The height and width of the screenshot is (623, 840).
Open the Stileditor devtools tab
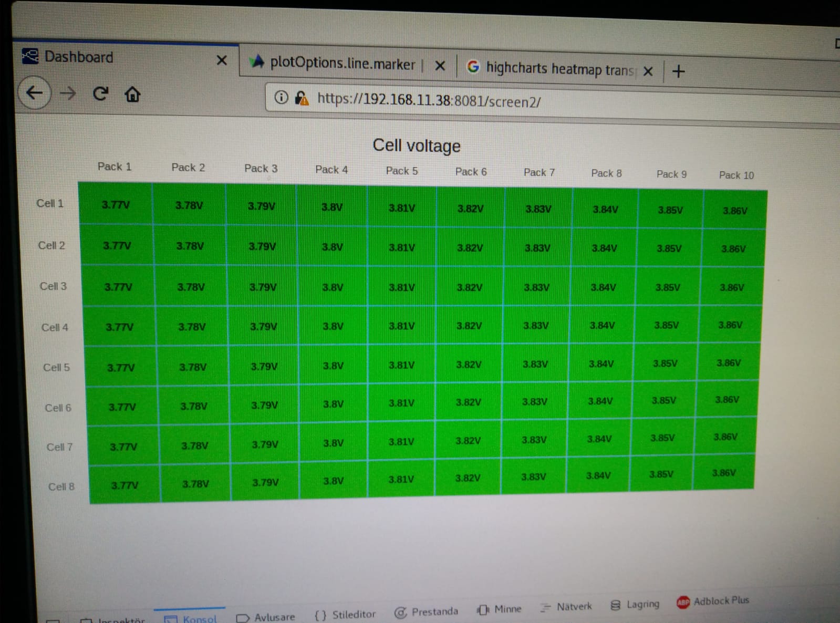coord(345,615)
